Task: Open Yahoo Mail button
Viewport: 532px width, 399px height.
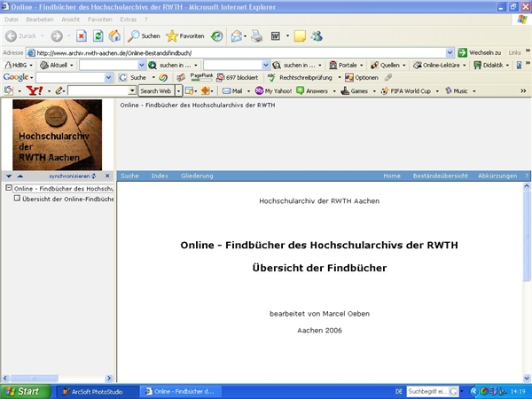Action: [232, 91]
